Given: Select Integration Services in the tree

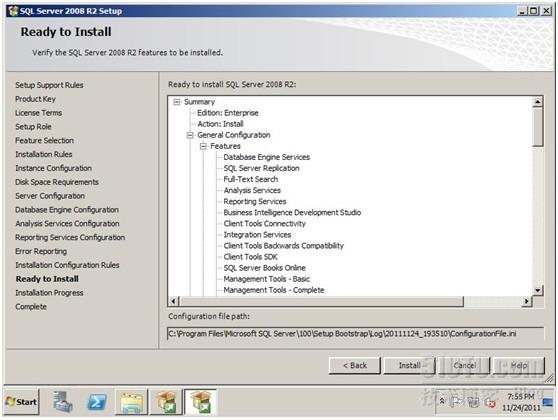Looking at the screenshot, I should 257,235.
